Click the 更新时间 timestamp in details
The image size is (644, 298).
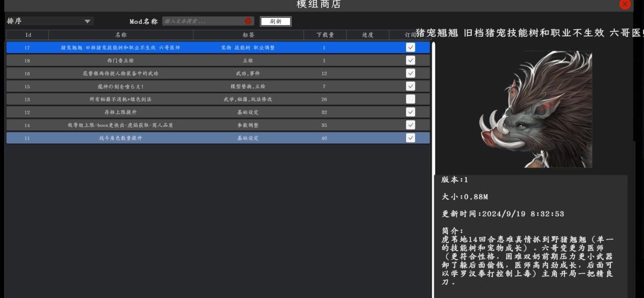click(503, 214)
